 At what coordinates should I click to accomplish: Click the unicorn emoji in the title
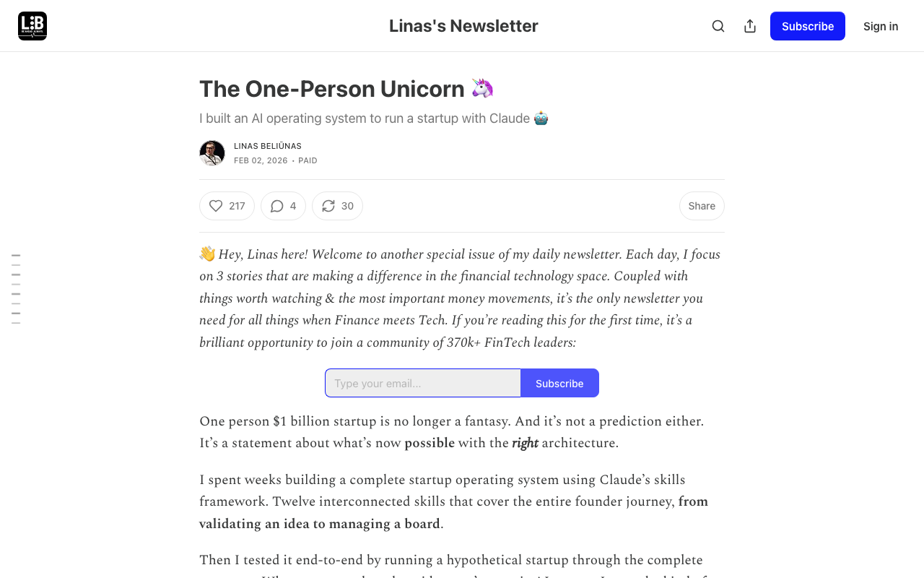click(x=481, y=88)
